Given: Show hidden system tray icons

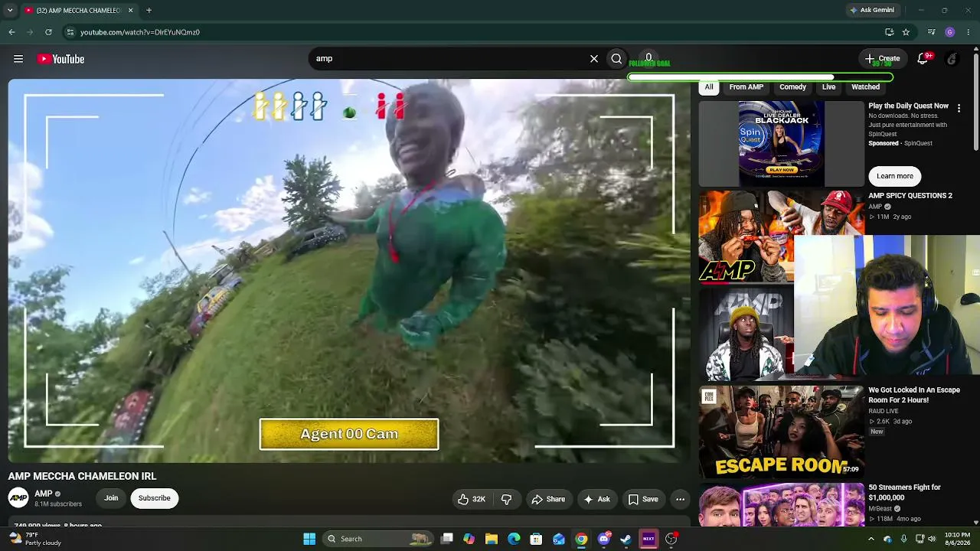Looking at the screenshot, I should (x=871, y=539).
